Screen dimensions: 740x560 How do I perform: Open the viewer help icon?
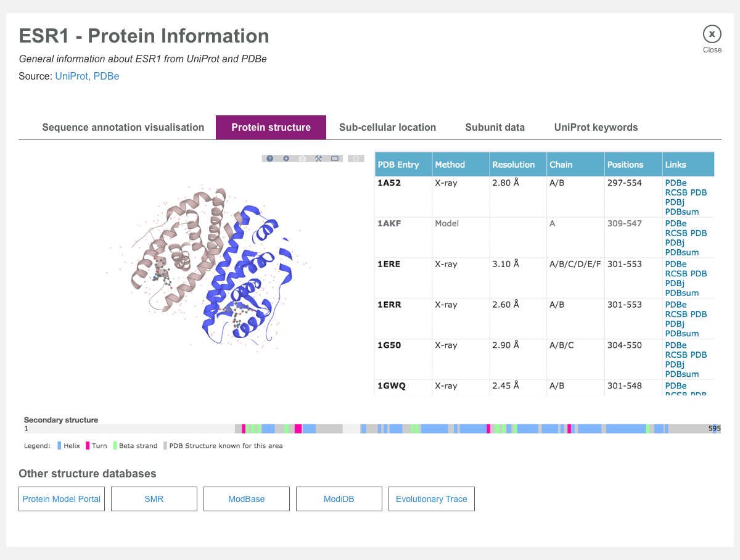[269, 159]
